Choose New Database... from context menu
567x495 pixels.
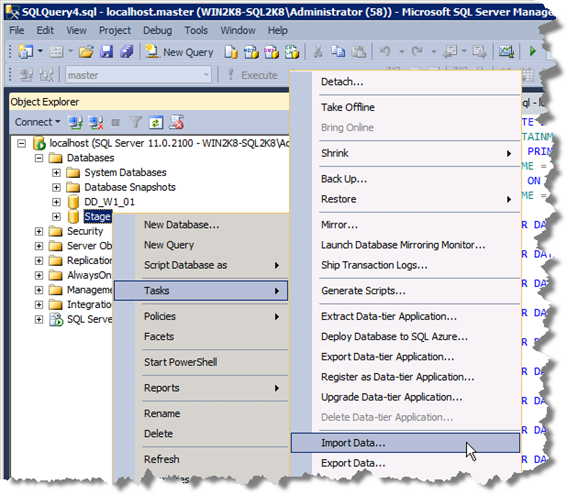pyautogui.click(x=201, y=225)
